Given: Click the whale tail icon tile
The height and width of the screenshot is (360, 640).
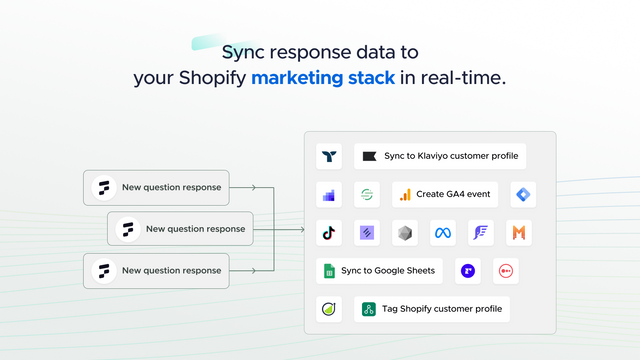Looking at the screenshot, I should click(329, 156).
